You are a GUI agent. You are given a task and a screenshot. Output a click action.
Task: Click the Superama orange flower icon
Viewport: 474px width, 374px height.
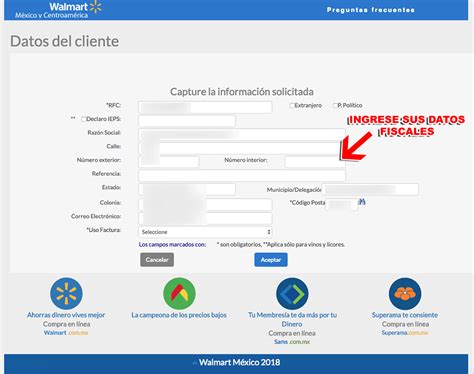tap(405, 294)
